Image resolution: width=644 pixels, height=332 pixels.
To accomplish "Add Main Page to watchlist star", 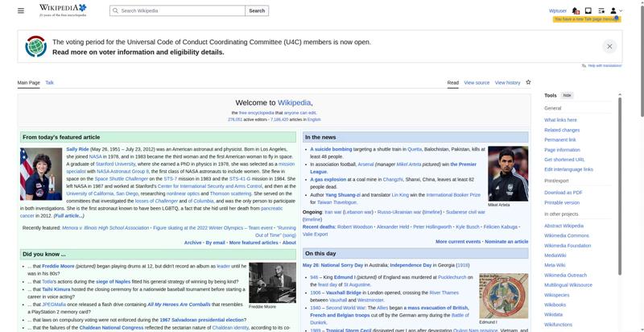I will point(528,82).
